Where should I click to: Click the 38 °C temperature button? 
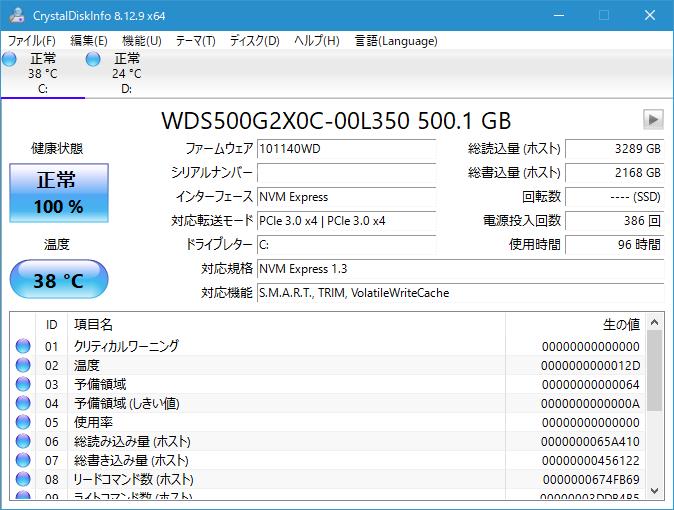[59, 280]
